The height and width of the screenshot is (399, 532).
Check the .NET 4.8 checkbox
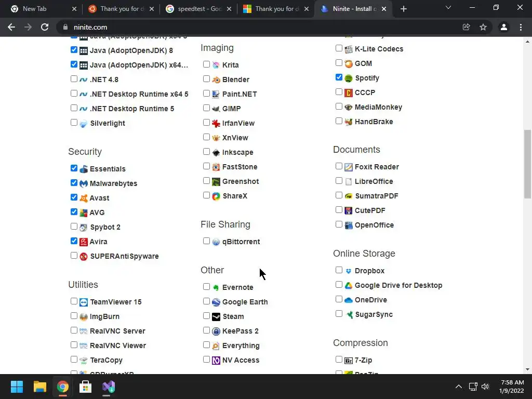click(74, 79)
